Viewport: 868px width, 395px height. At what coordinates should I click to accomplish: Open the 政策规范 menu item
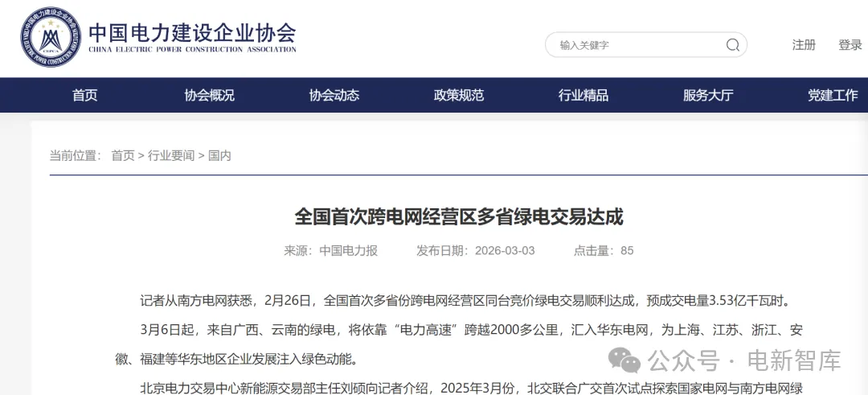coord(459,95)
